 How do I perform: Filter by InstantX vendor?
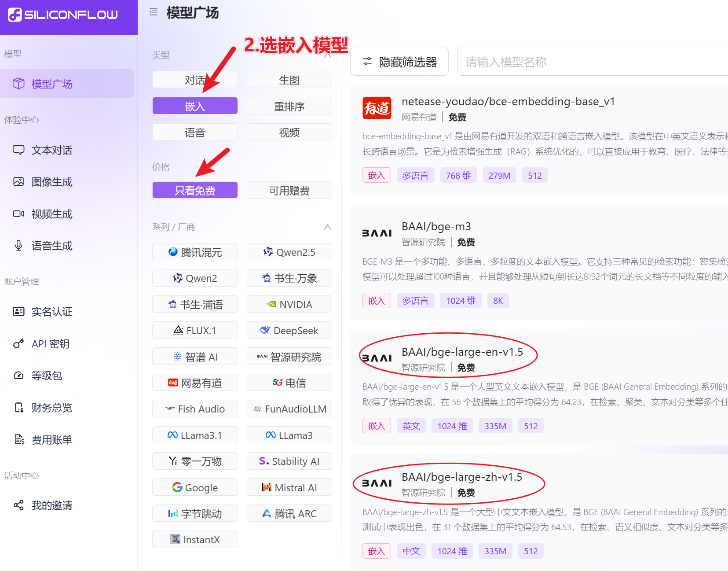pyautogui.click(x=195, y=539)
